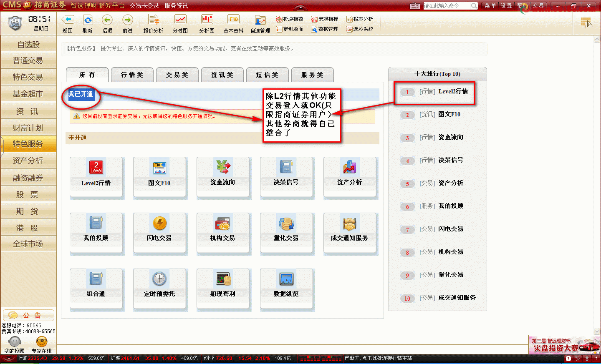
Task: Open the 资产分析 service tile
Action: [x=350, y=177]
